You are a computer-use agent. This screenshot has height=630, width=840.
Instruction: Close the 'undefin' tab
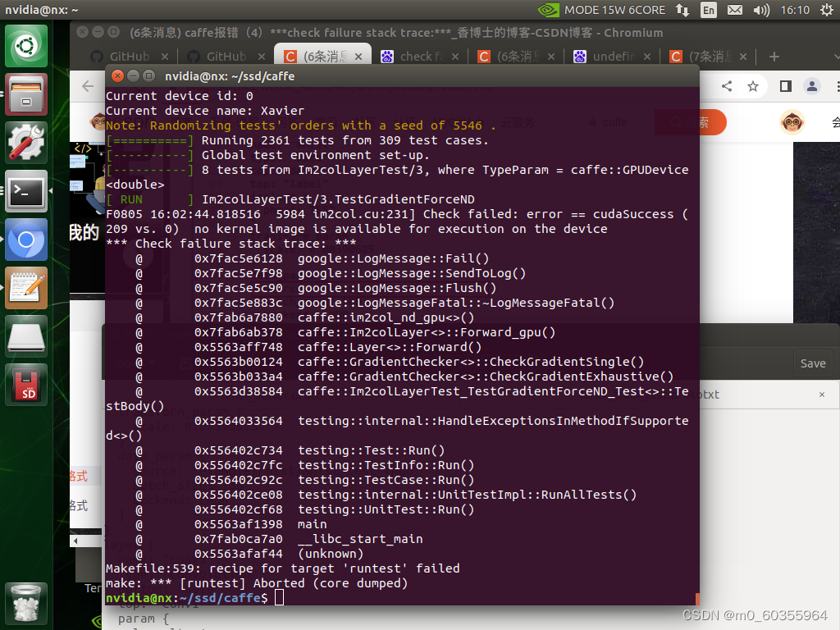point(647,57)
